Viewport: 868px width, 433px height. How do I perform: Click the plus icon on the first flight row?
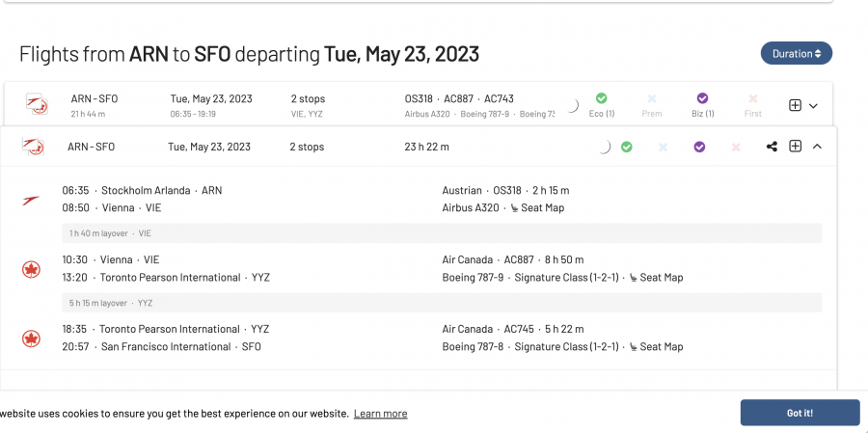(796, 105)
